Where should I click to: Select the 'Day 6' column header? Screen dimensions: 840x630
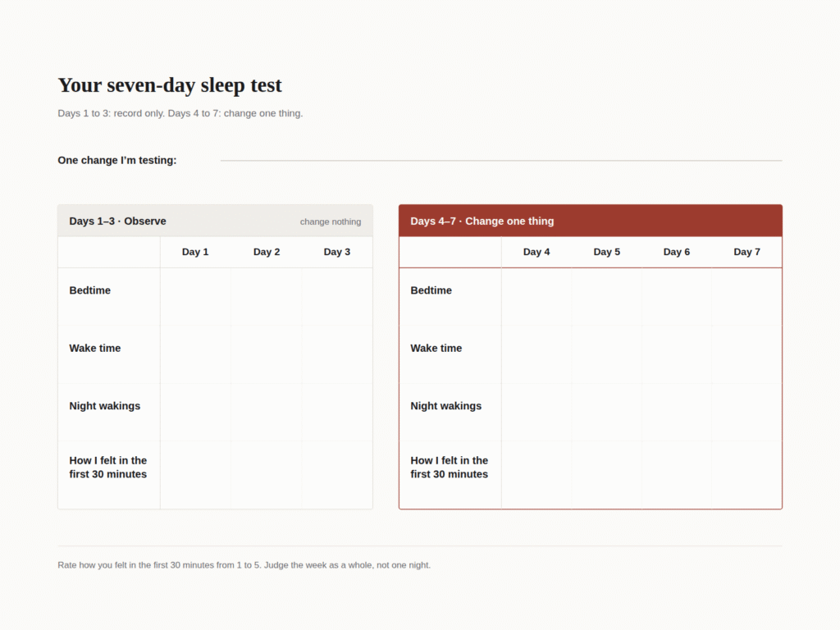(677, 252)
